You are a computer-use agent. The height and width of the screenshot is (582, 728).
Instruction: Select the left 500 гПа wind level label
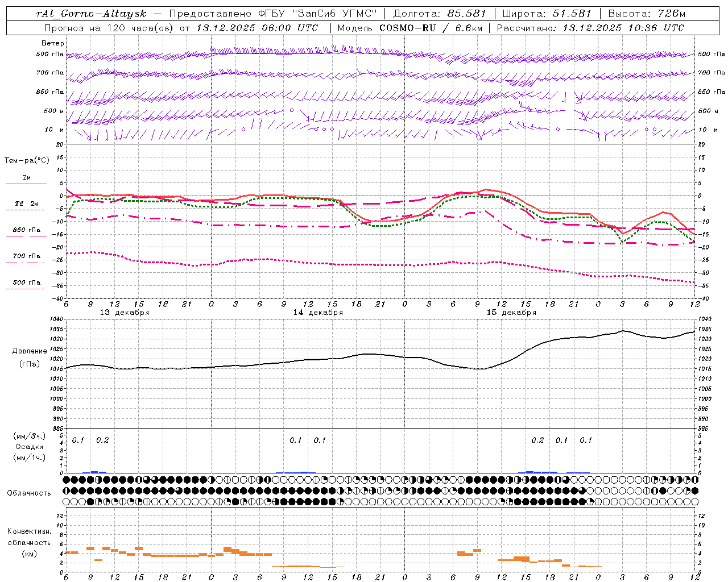49,54
